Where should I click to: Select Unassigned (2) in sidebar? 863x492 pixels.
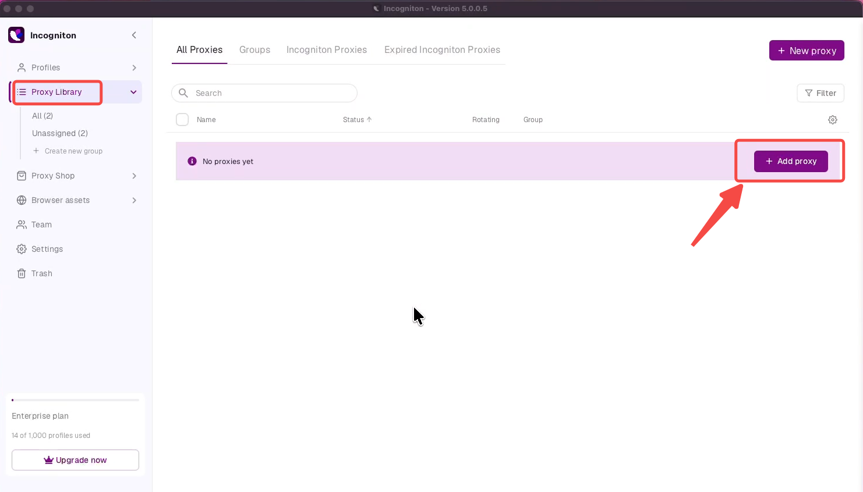tap(59, 133)
